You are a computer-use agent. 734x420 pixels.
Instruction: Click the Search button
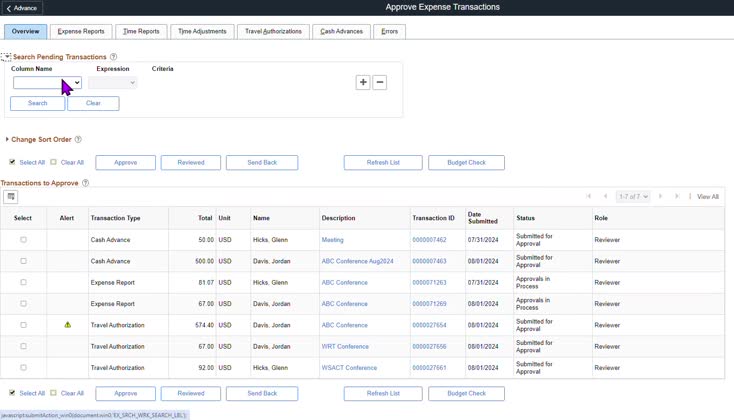[37, 103]
